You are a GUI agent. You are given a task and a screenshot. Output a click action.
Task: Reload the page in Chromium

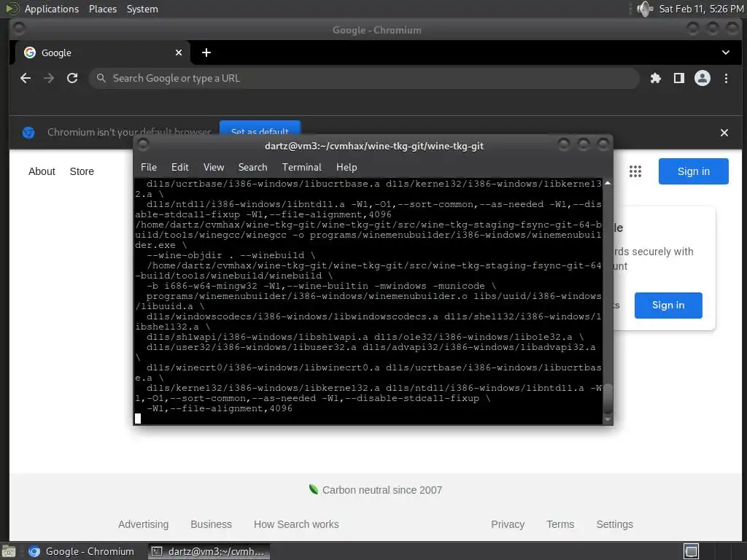click(72, 78)
